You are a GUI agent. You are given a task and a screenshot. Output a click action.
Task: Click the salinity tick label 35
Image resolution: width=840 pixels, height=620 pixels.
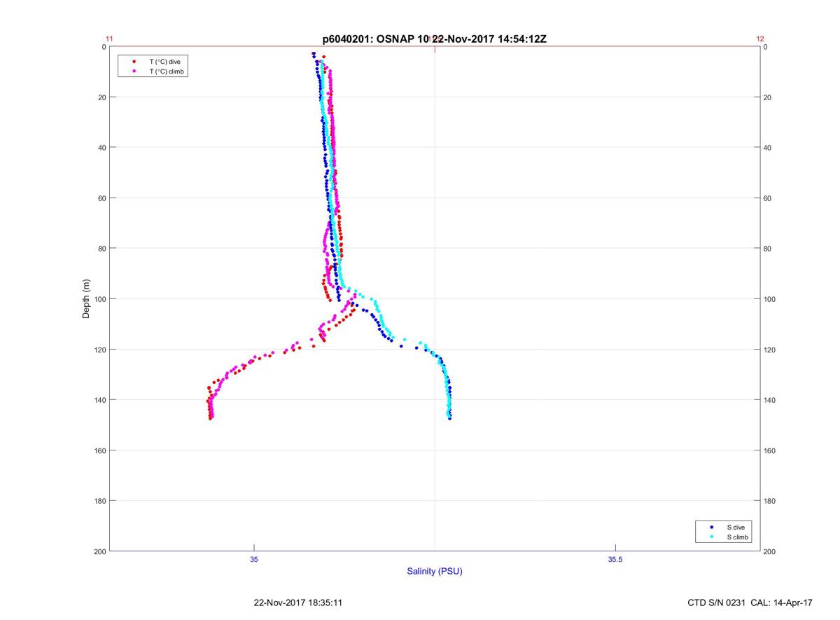click(254, 558)
